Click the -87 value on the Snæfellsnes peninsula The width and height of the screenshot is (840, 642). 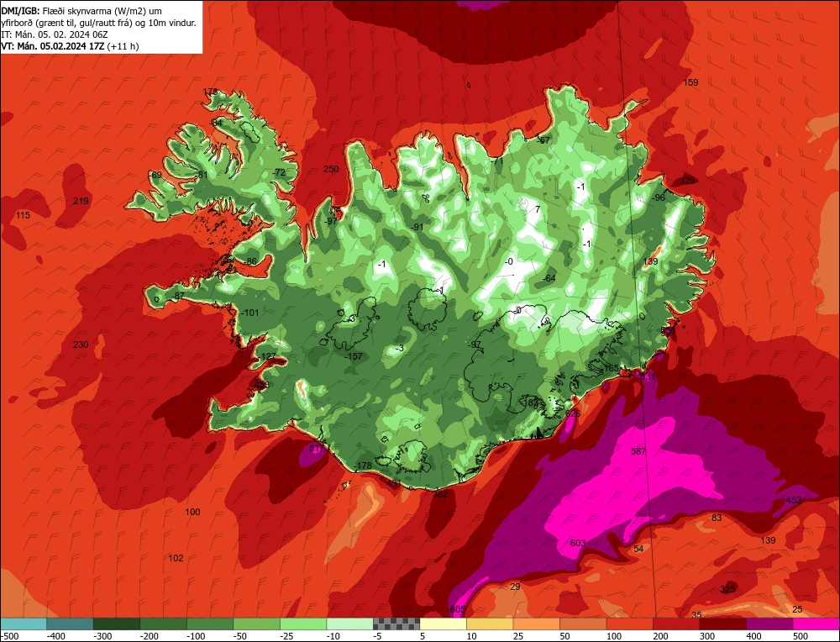coord(177,296)
